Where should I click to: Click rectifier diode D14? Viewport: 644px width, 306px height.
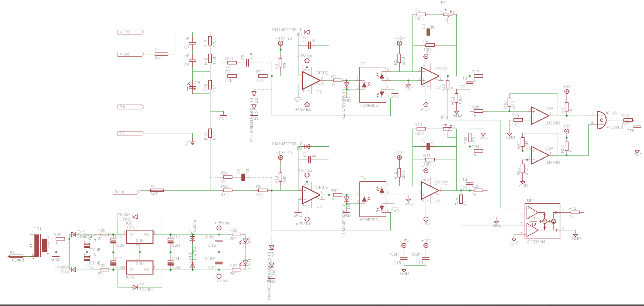pyautogui.click(x=73, y=269)
